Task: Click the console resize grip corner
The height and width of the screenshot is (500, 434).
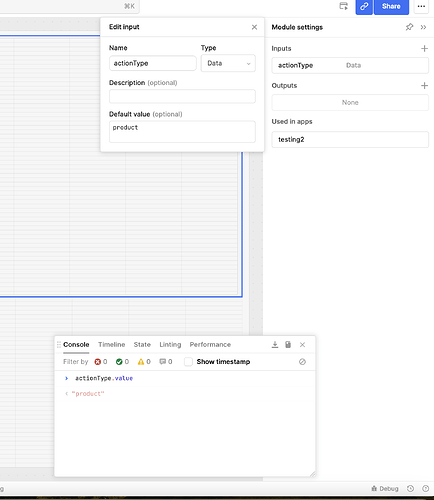Action: tap(313, 474)
